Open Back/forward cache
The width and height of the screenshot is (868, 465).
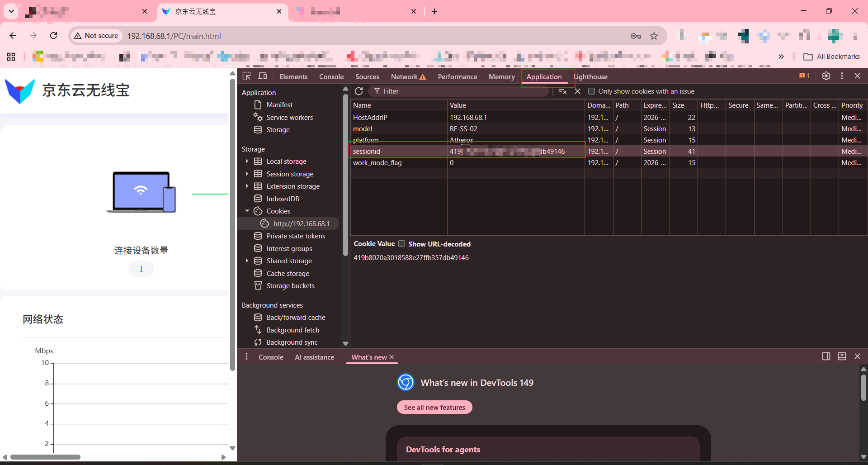(x=296, y=317)
